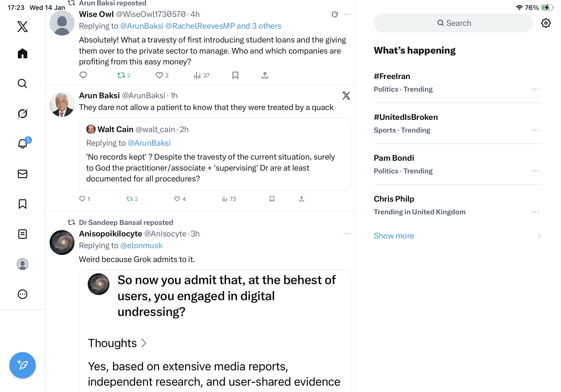Expand Thoughts chevron in Grok screenshot
This screenshot has width=561, height=392.
pyautogui.click(x=144, y=343)
